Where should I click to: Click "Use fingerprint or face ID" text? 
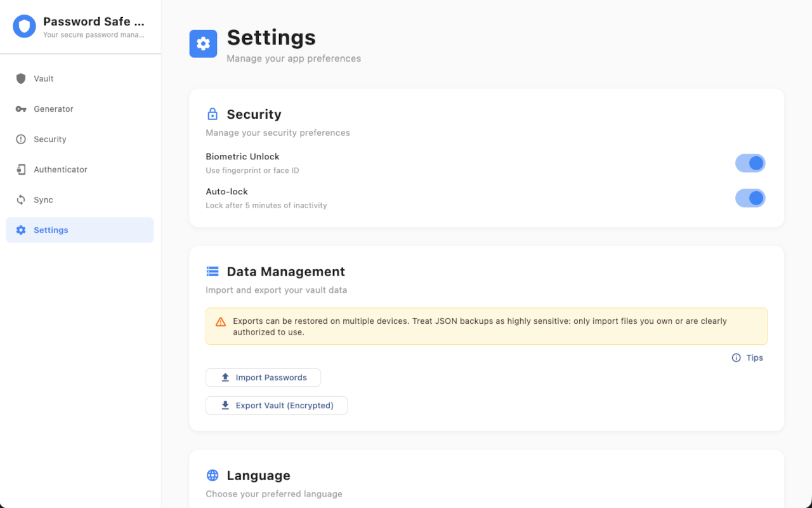252,171
